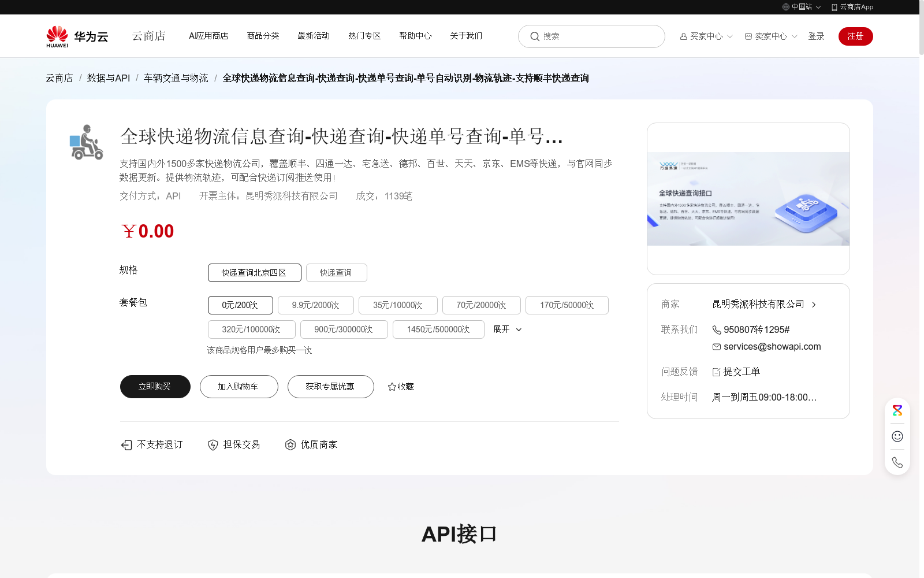924x578 pixels.
Task: Click the 担保交易 shield icon
Action: tap(213, 444)
